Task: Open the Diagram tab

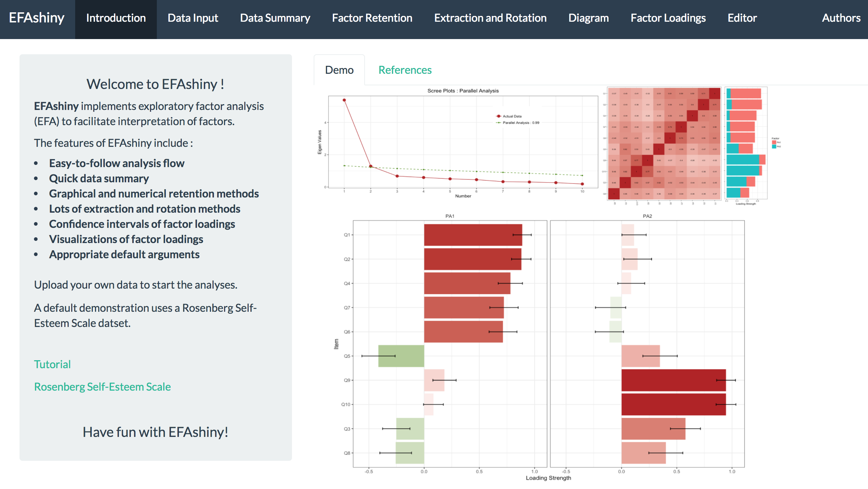Action: 588,18
